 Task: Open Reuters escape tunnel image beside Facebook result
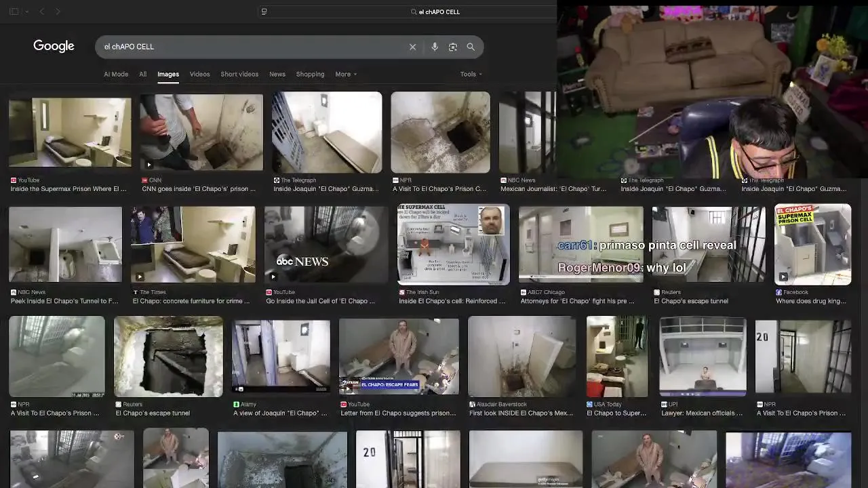[x=709, y=244]
